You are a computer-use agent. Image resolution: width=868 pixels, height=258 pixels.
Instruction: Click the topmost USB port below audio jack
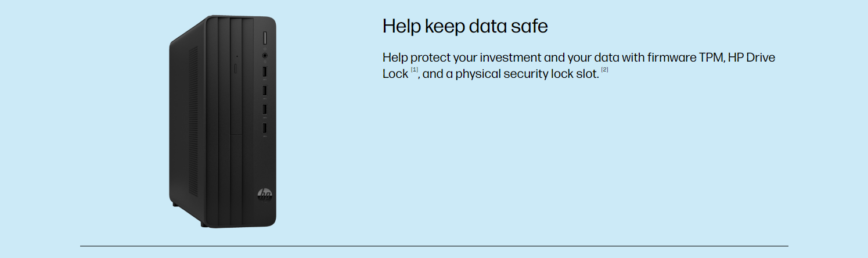(265, 71)
